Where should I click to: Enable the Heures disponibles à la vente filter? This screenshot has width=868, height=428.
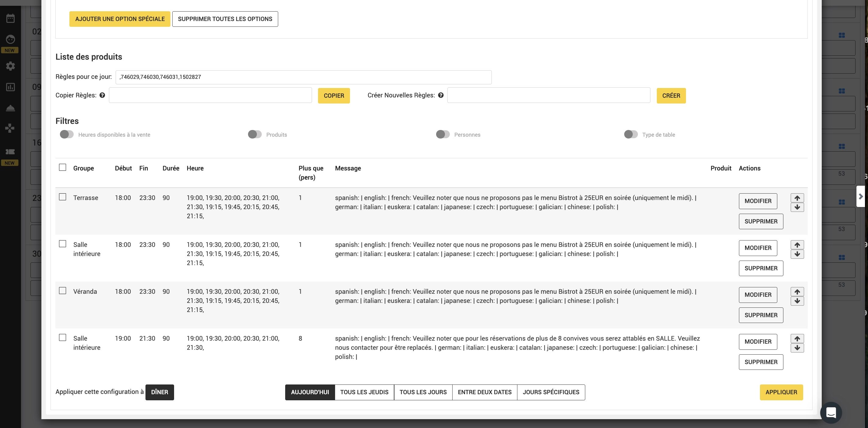(x=67, y=135)
